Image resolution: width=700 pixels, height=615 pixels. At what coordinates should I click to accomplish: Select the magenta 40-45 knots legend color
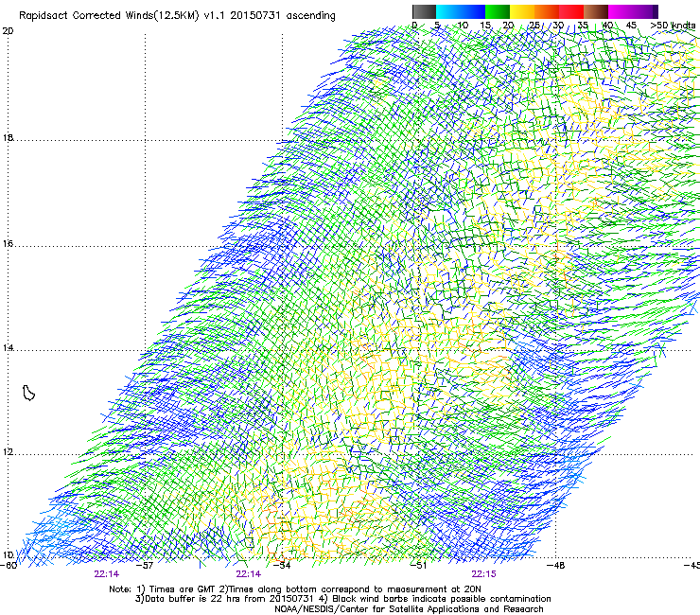click(621, 11)
